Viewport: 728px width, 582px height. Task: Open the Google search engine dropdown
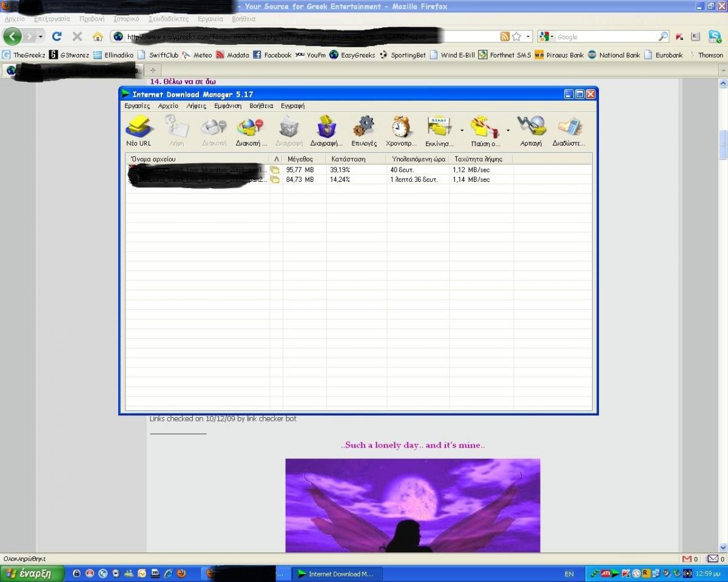545,36
